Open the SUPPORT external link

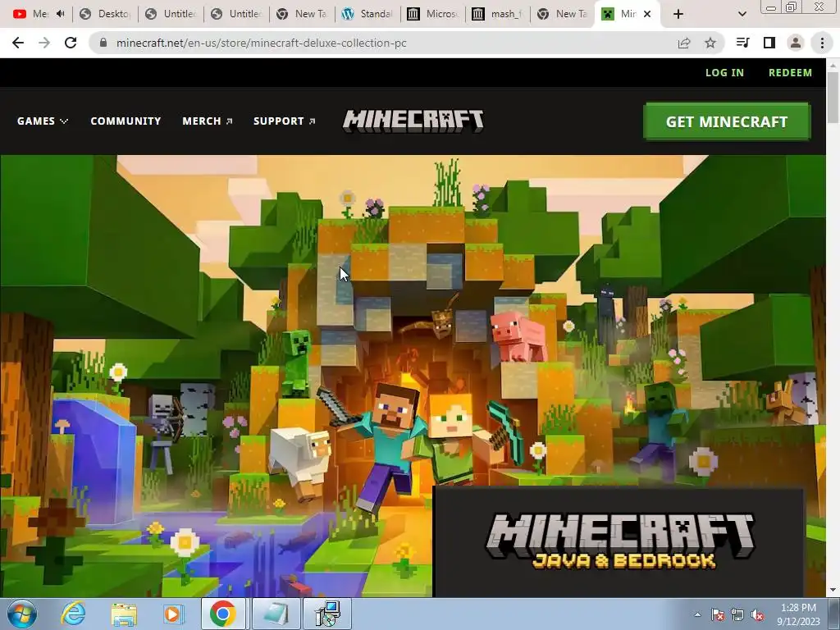coord(285,121)
